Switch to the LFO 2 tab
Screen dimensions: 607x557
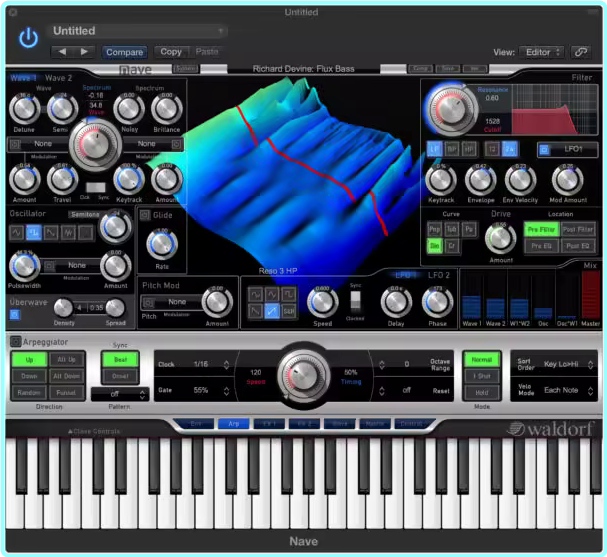click(439, 275)
